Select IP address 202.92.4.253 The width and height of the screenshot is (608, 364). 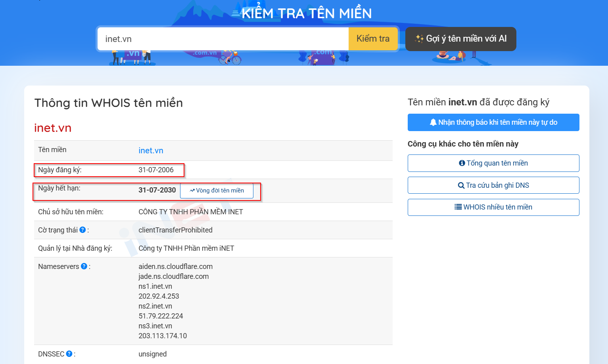[x=159, y=296]
